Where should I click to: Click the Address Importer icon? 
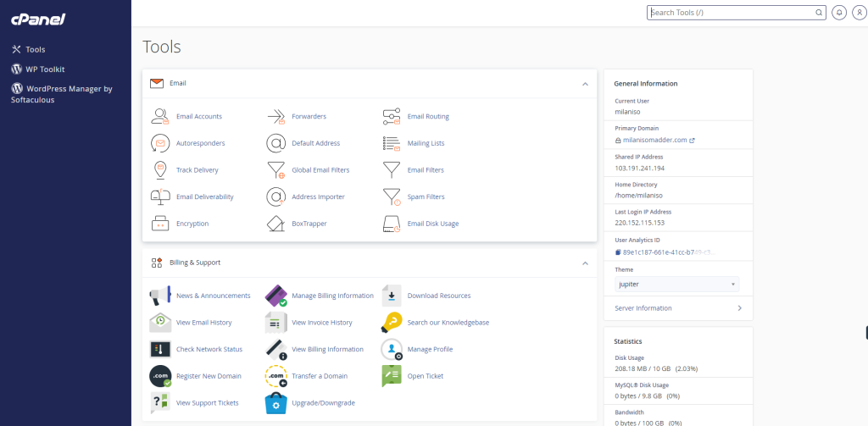coord(275,197)
